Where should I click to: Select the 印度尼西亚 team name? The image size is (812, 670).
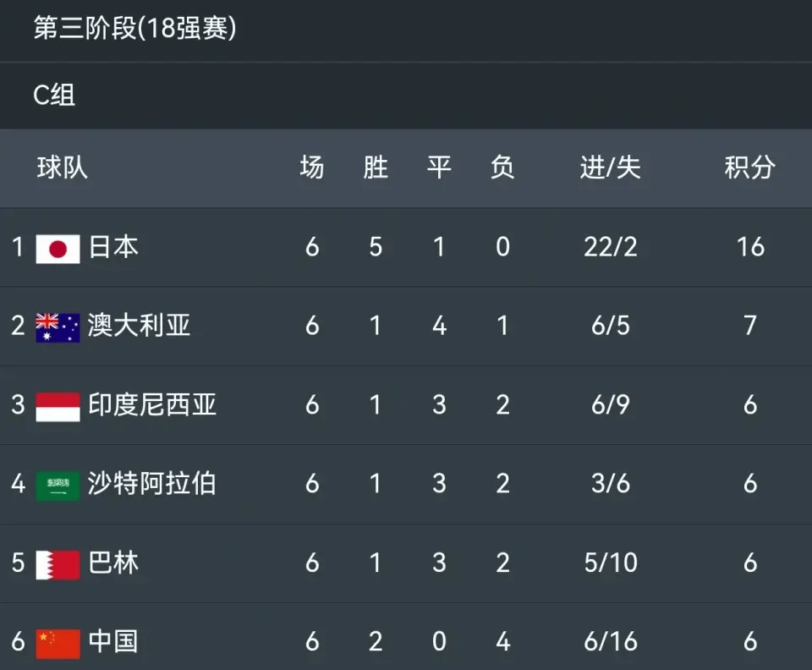click(151, 404)
